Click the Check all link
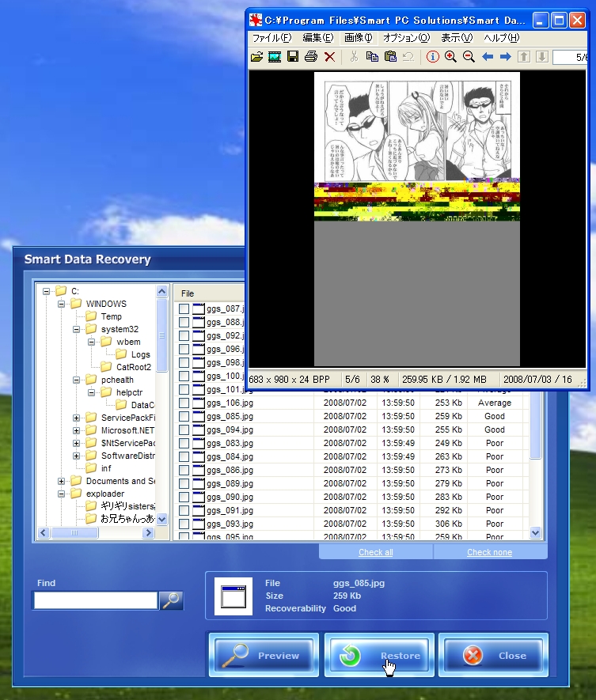The image size is (596, 700). [376, 552]
